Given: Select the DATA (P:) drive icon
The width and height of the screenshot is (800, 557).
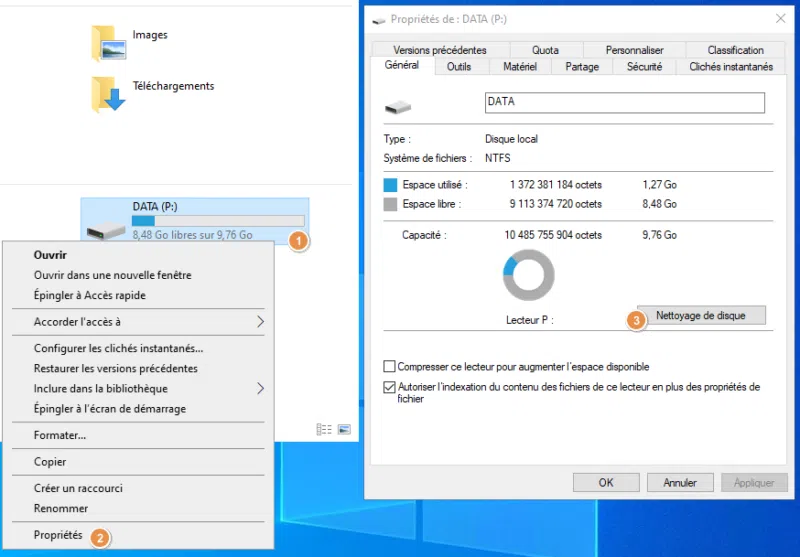Looking at the screenshot, I should pos(106,231).
